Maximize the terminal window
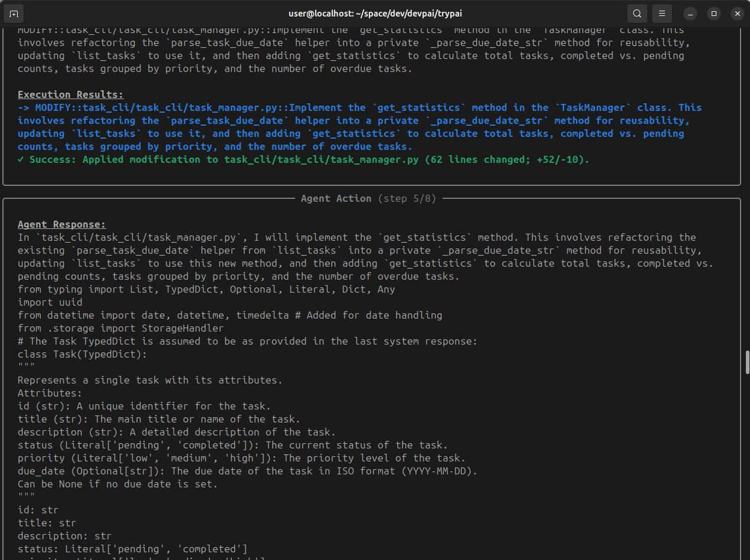 [x=714, y=13]
